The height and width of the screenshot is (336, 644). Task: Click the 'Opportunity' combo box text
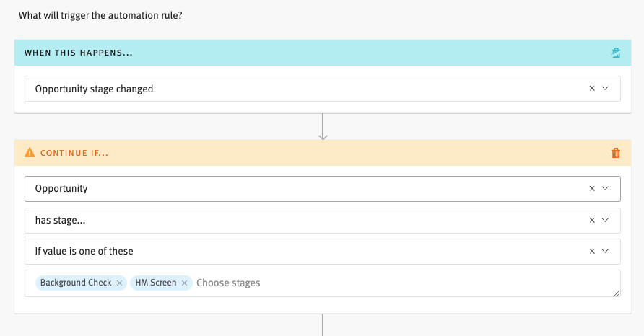(x=61, y=189)
